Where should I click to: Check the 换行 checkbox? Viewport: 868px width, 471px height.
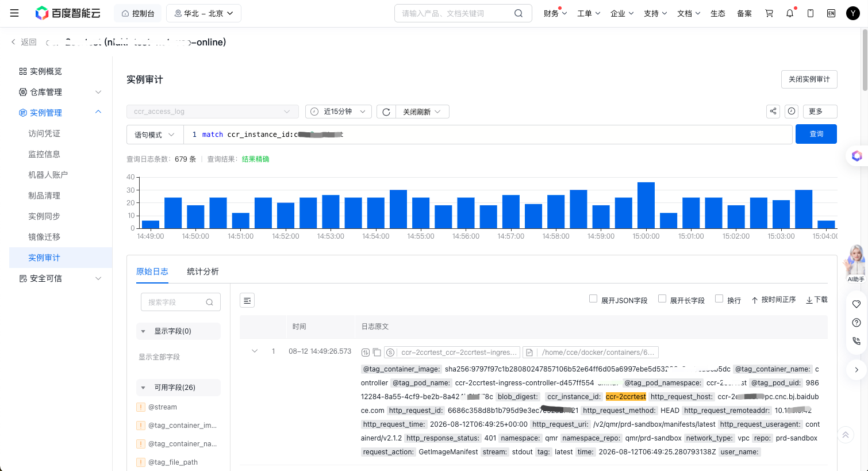(x=719, y=298)
